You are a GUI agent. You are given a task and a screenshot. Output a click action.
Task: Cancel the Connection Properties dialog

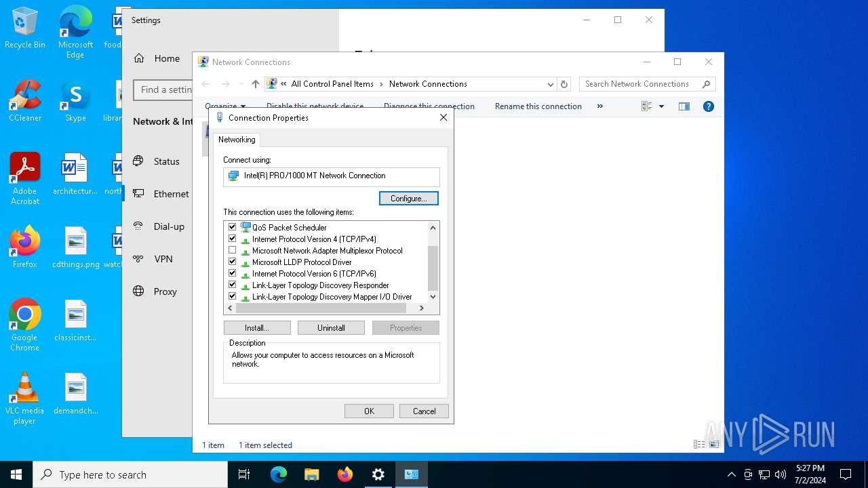[x=424, y=411]
